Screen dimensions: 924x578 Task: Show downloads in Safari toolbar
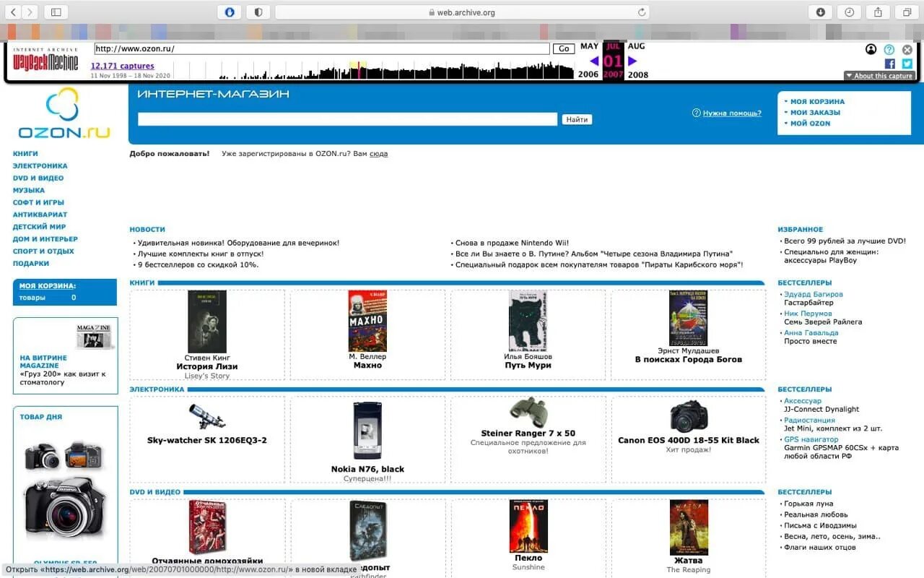coord(821,12)
